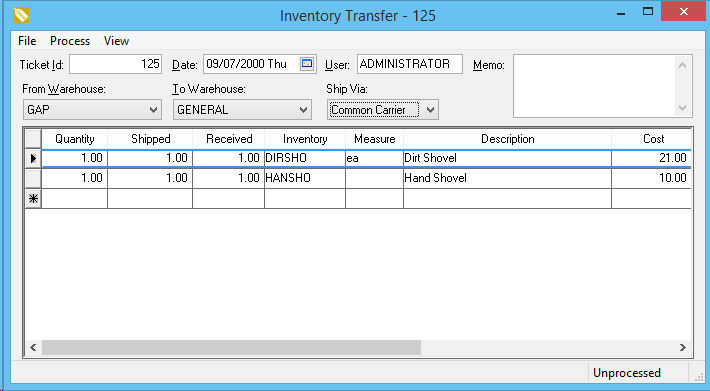Select the HANSHO inventory cell
This screenshot has height=391, width=710.
305,178
